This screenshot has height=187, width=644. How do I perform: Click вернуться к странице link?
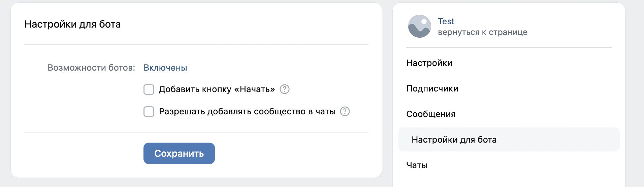[x=482, y=32]
